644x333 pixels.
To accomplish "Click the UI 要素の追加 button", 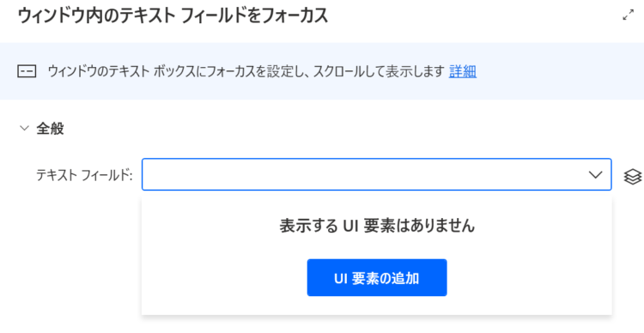I will click(377, 277).
